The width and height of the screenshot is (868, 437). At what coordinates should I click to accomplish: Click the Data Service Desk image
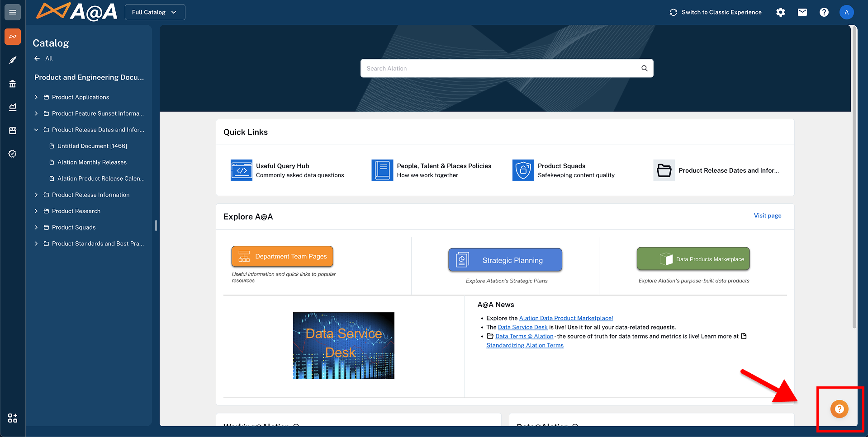343,345
